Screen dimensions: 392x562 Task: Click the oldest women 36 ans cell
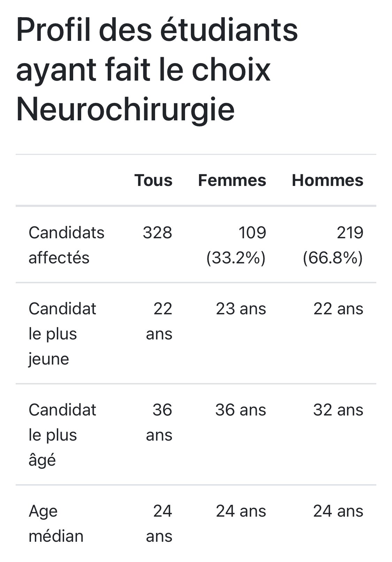[x=241, y=410]
